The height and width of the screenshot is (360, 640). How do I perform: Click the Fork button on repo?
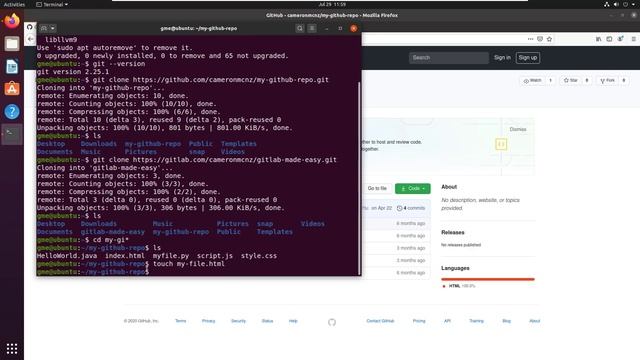tap(607, 80)
